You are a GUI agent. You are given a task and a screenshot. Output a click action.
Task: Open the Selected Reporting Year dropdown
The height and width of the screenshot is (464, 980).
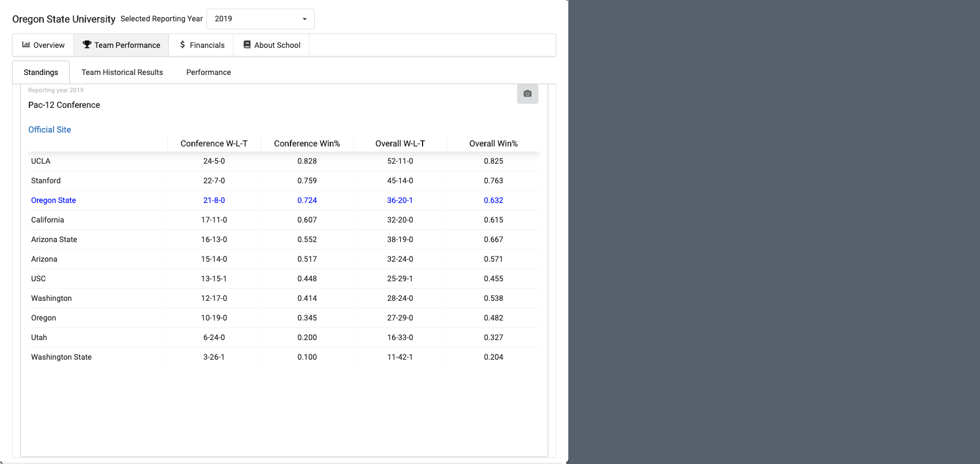pyautogui.click(x=261, y=19)
